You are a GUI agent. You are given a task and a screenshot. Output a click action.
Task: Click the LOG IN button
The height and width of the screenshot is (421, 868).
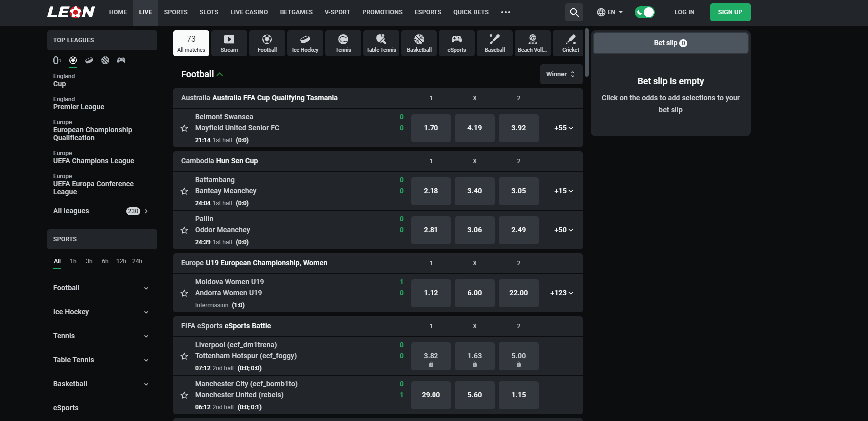click(684, 12)
